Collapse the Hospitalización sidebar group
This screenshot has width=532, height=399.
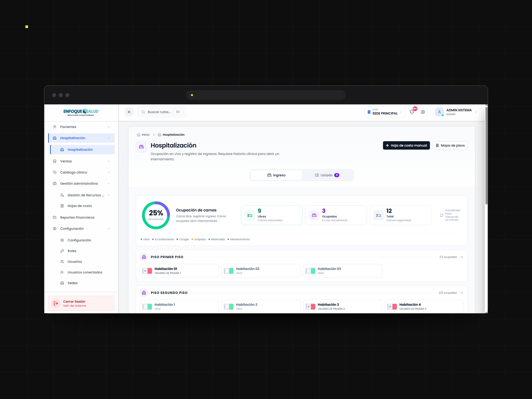pyautogui.click(x=81, y=138)
